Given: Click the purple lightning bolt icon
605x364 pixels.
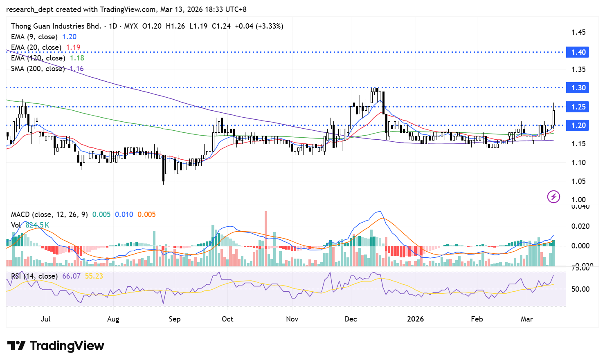Looking at the screenshot, I should pos(553,197).
